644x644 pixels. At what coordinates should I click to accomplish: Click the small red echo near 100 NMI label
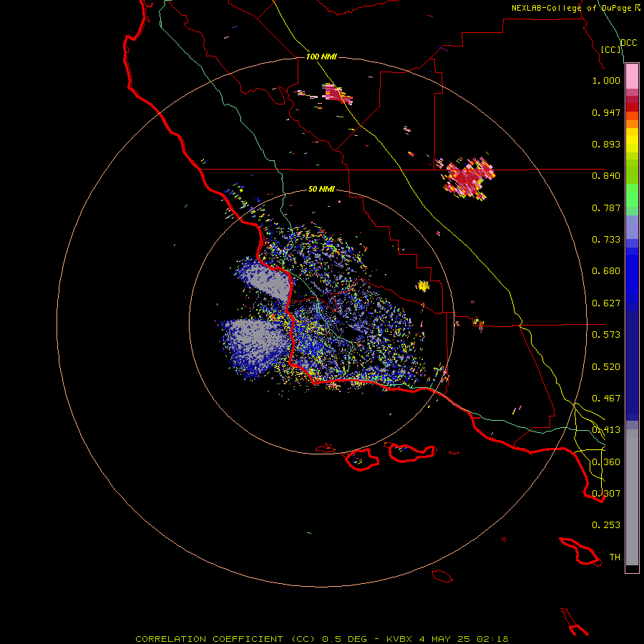pos(337,94)
